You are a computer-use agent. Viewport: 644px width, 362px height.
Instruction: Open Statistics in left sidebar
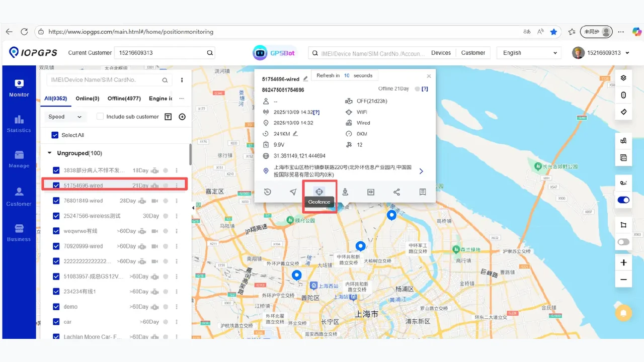[19, 124]
